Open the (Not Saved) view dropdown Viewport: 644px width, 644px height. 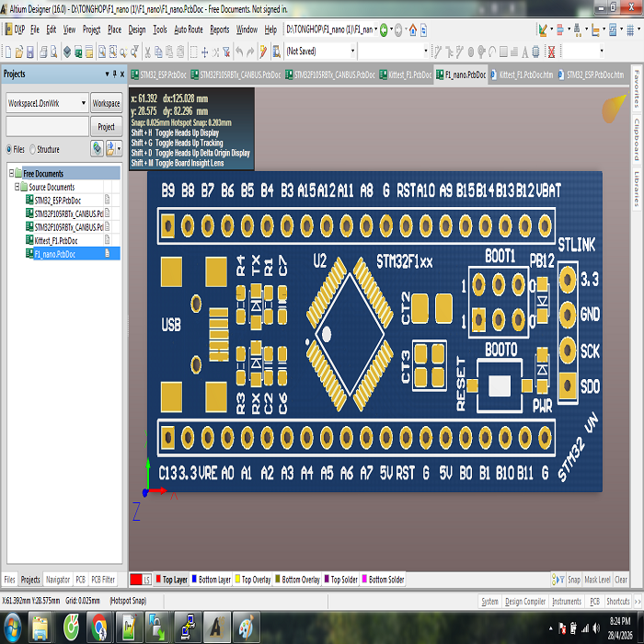point(352,52)
